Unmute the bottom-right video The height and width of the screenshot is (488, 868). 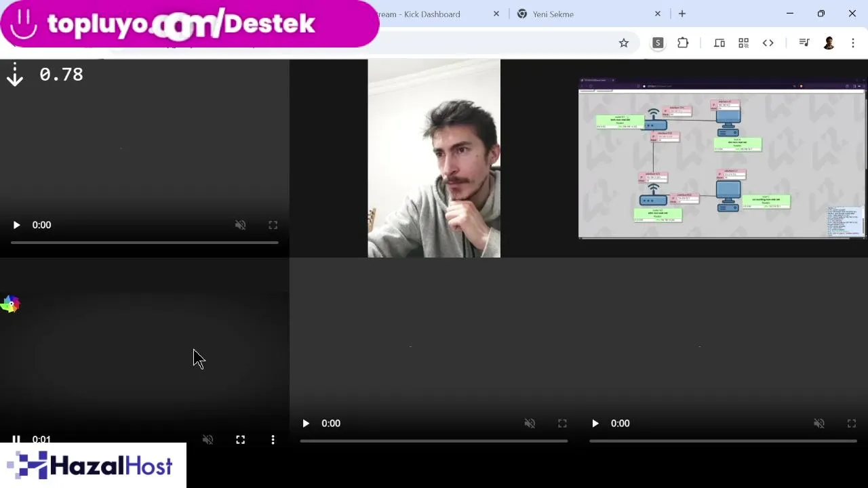(819, 424)
